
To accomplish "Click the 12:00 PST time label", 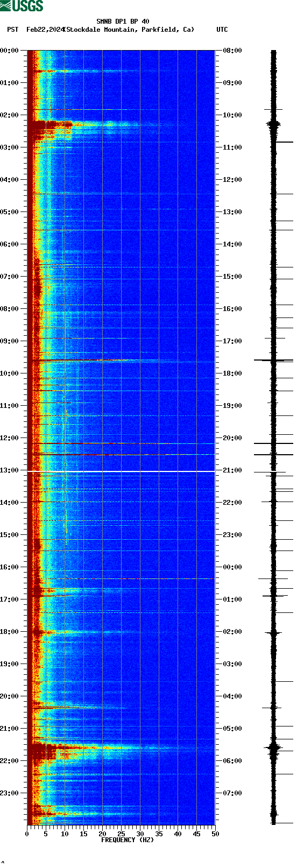I will pyautogui.click(x=9, y=438).
